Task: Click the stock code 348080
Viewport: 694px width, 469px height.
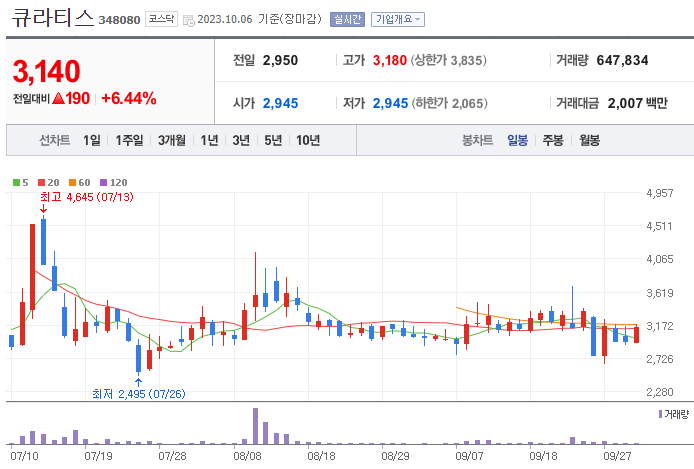Action: [x=119, y=20]
